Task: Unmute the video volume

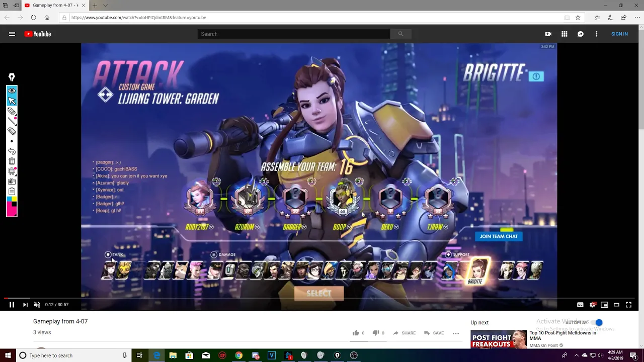Action: tap(37, 305)
